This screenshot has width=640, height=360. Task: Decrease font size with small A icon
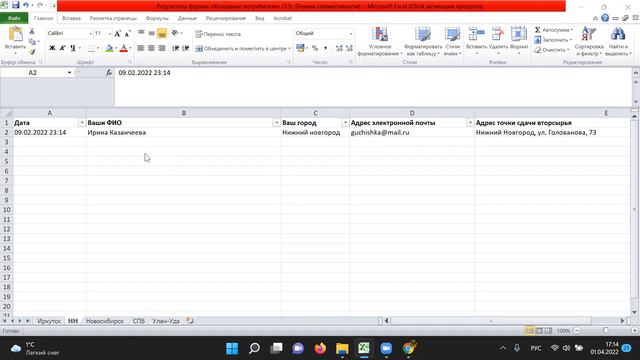[127, 34]
